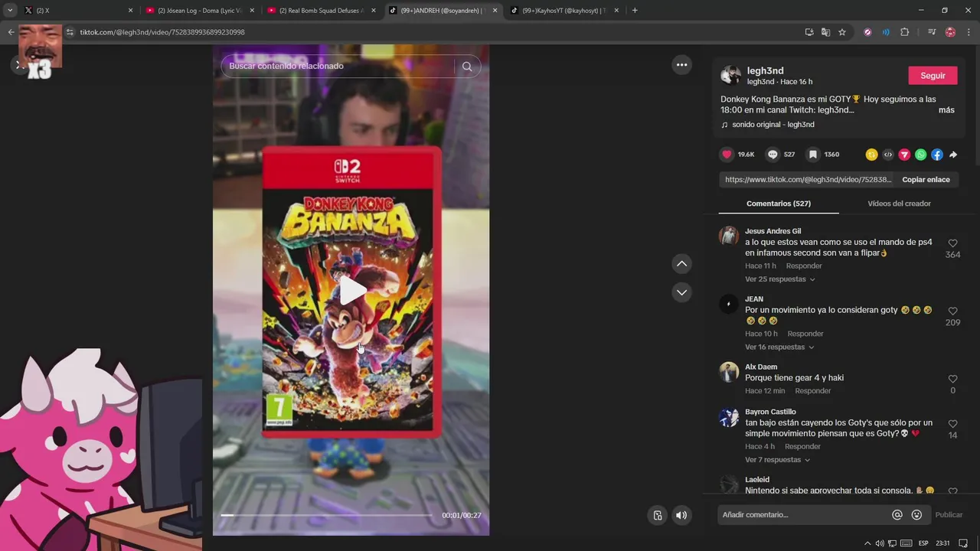Click the browser address bar URL
The height and width of the screenshot is (551, 980).
coord(162,32)
